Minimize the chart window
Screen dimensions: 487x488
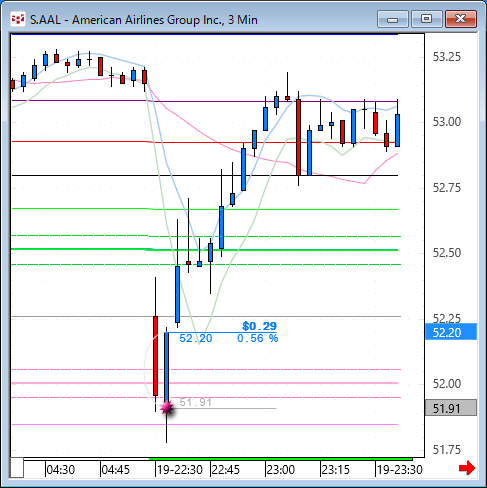(x=393, y=19)
